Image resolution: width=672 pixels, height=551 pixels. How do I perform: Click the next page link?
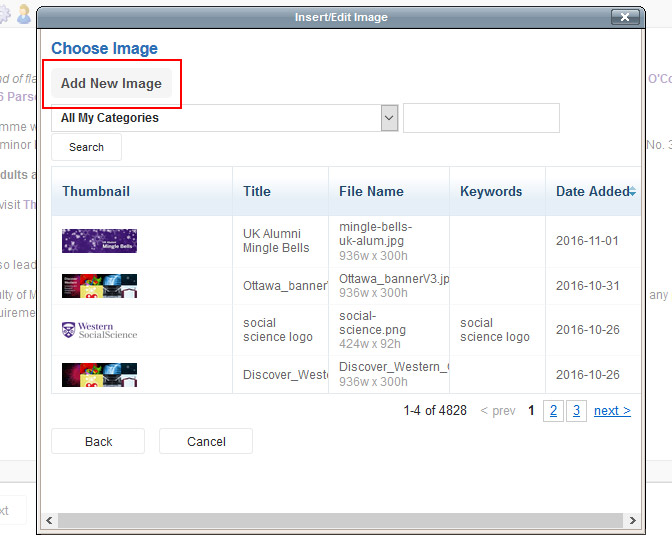611,411
